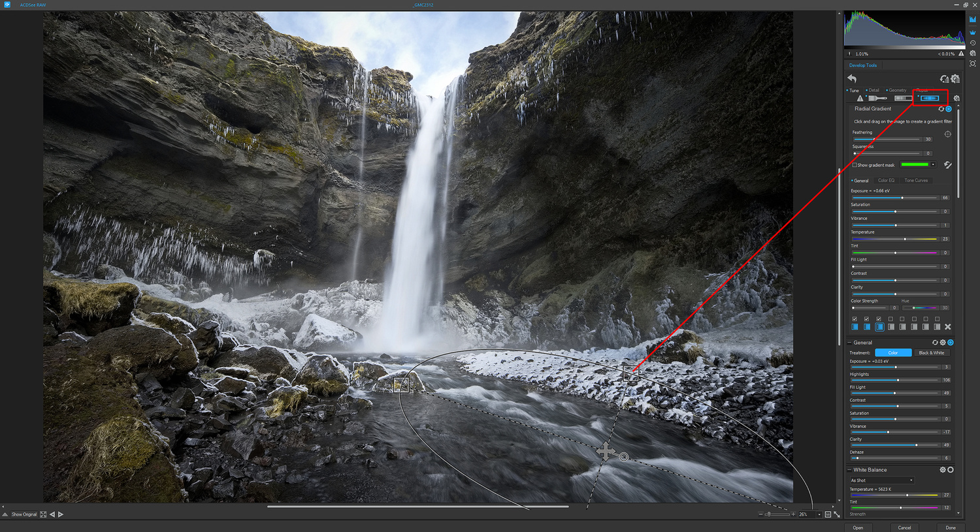Choose the Black & White treatment
The image size is (980, 532).
(x=932, y=353)
